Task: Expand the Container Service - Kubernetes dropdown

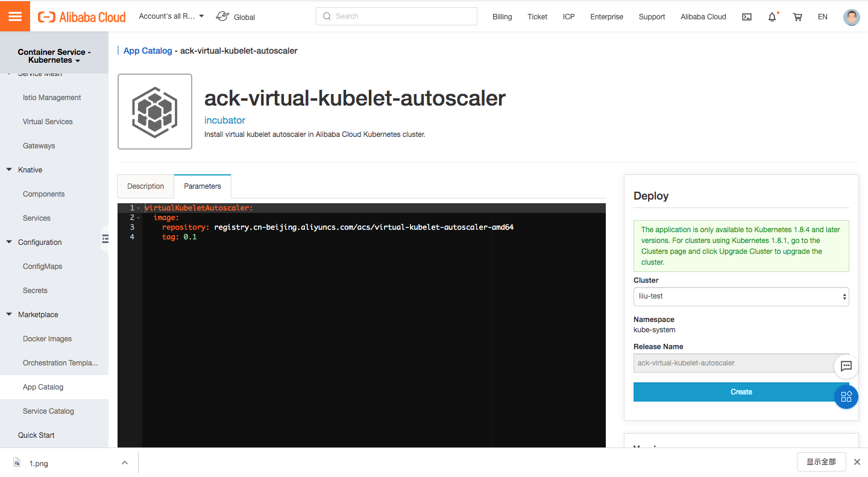Action: [54, 56]
